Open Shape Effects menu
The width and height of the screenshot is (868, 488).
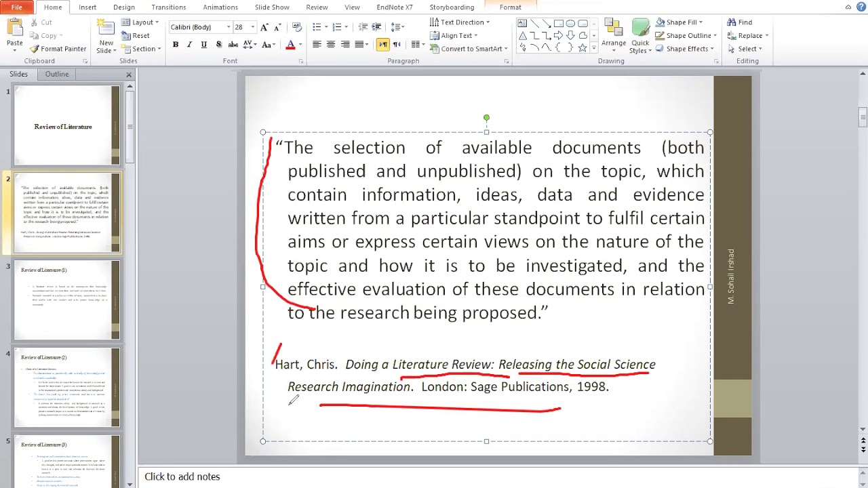click(x=686, y=49)
